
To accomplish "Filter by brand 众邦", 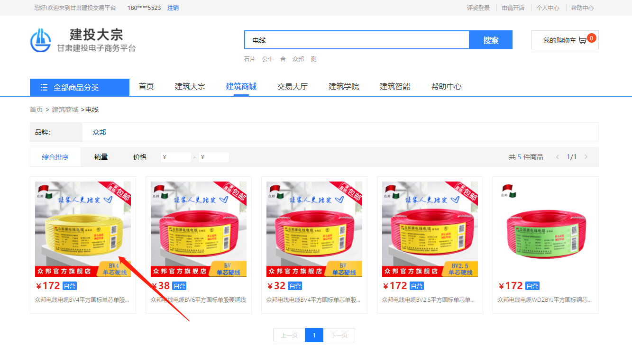I will pos(100,132).
